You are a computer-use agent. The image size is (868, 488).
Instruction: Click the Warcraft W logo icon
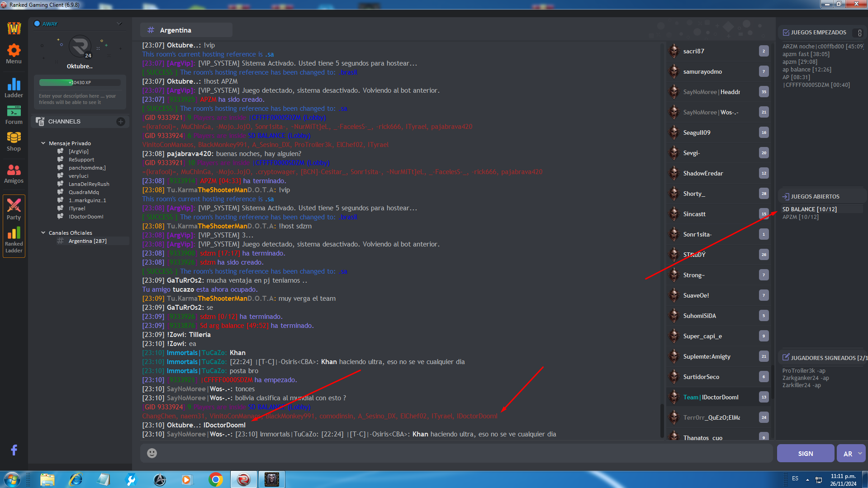point(14,28)
